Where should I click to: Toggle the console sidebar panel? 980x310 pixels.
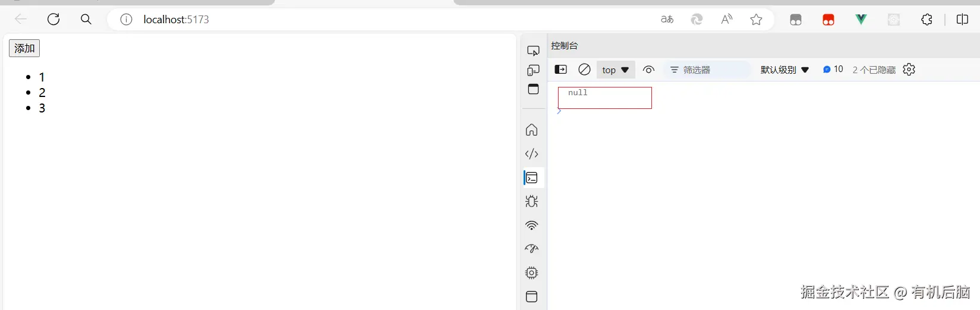[x=560, y=70]
